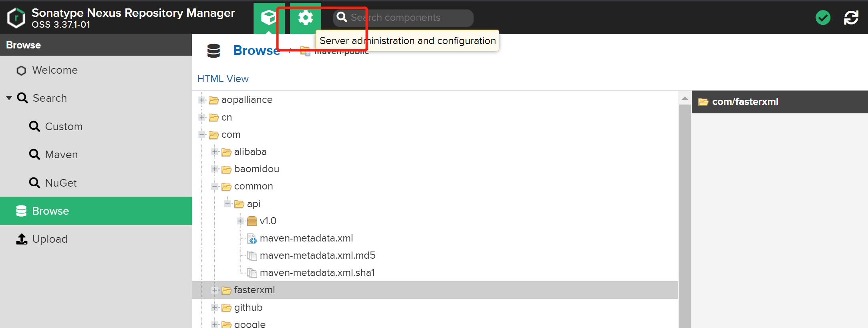The width and height of the screenshot is (868, 328).
Task: Click the com/fasterxml panel header
Action: pos(780,102)
